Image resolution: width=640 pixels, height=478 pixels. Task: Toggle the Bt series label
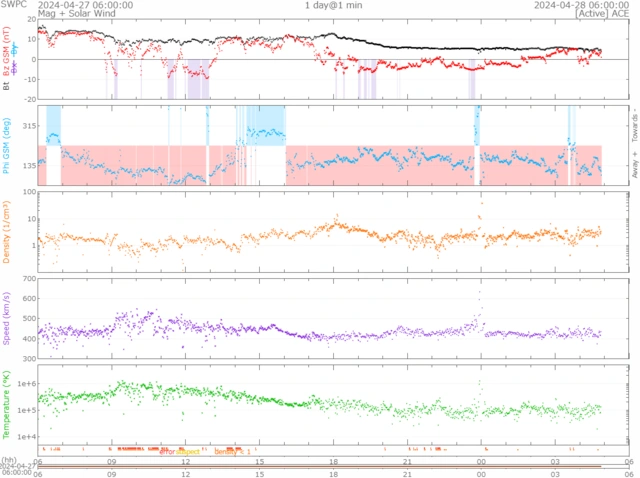(x=6, y=86)
